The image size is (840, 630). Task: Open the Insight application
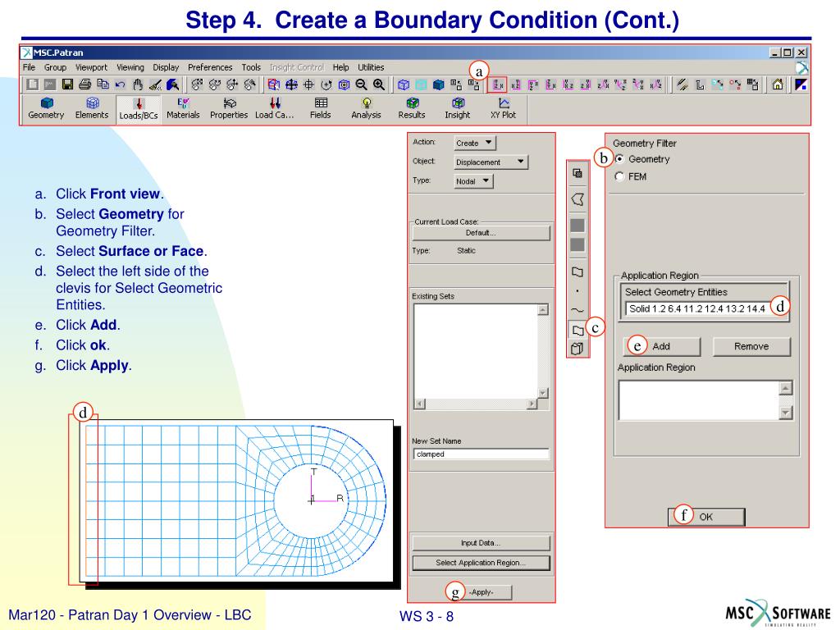458,107
